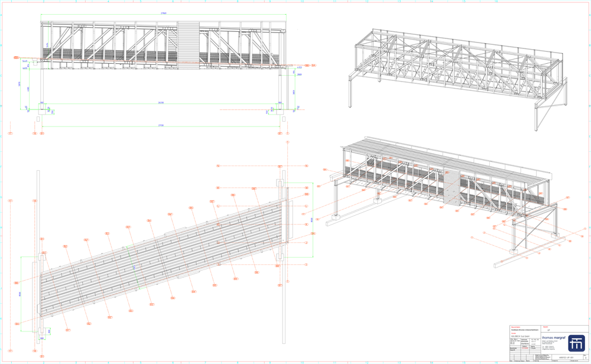The width and height of the screenshot is (591, 364).
Task: Click the blue thomas margraf logo icon
Action: coord(576,343)
